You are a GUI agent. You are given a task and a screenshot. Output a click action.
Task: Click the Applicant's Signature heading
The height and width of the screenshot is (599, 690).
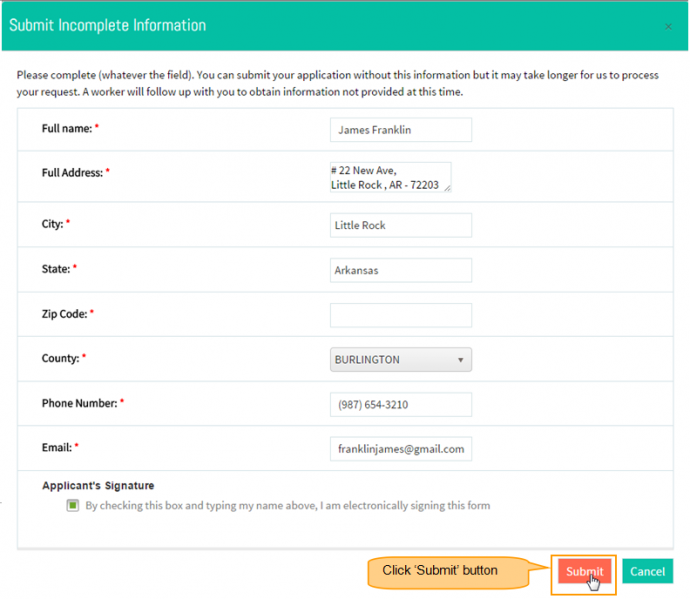coord(98,485)
